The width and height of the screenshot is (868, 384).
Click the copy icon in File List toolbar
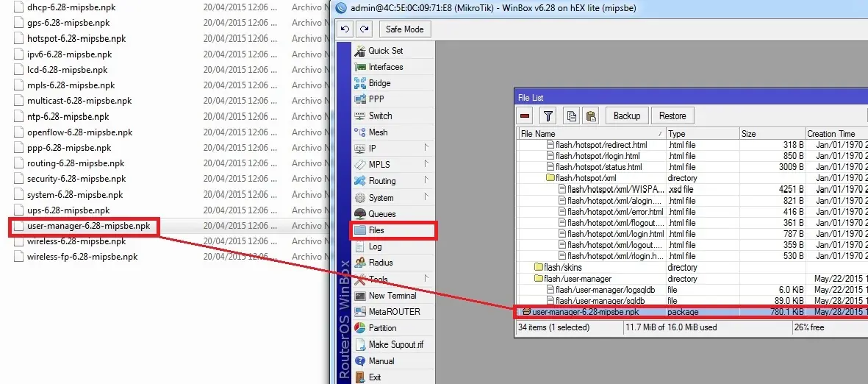(571, 115)
